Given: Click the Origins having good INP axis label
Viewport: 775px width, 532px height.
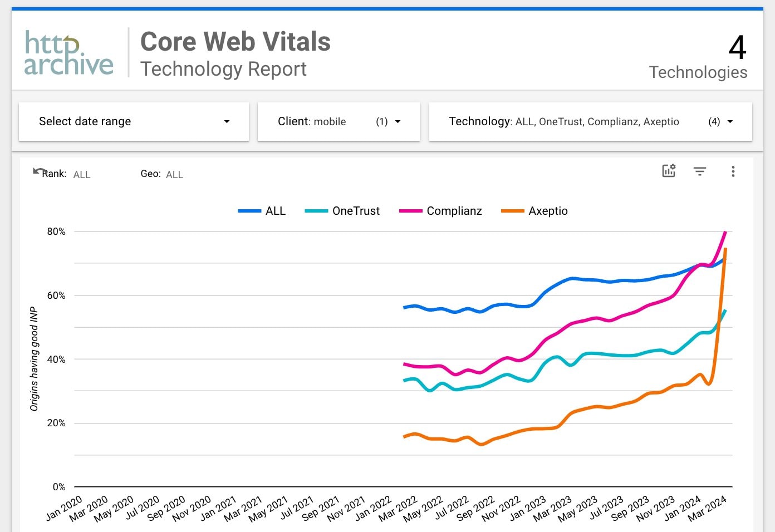Looking at the screenshot, I should pos(35,359).
